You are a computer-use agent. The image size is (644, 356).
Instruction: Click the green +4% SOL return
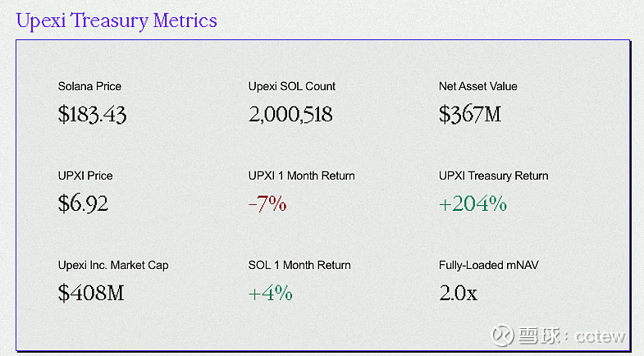[x=270, y=293]
